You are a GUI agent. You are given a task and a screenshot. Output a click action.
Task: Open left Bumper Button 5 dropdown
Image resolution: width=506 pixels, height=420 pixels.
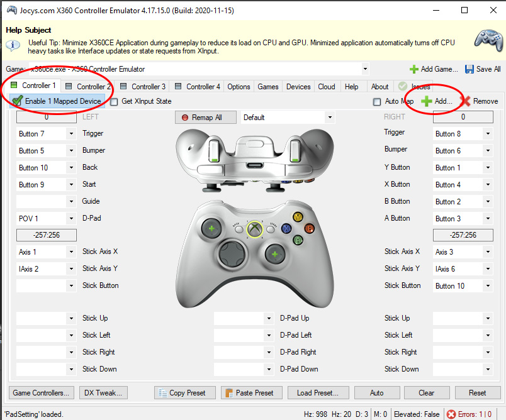click(x=71, y=150)
